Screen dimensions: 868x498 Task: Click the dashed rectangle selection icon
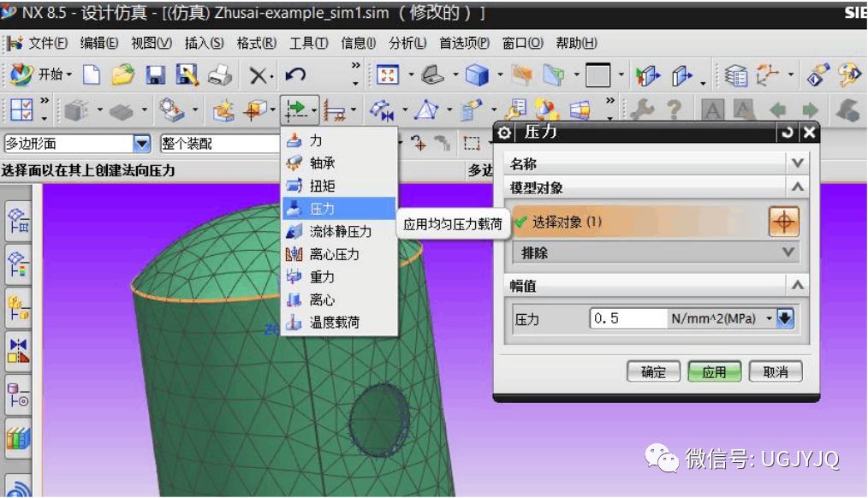click(472, 143)
